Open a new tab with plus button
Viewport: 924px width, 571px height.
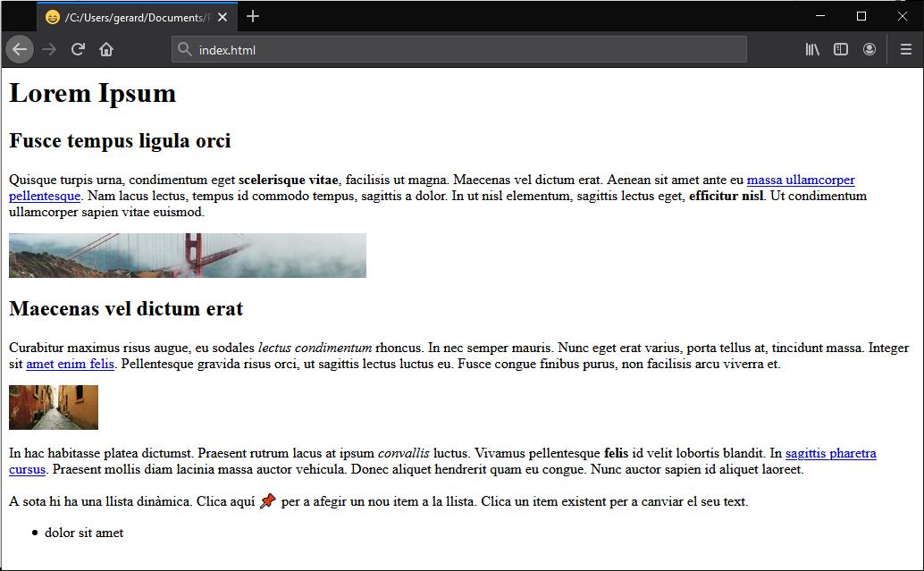point(253,16)
